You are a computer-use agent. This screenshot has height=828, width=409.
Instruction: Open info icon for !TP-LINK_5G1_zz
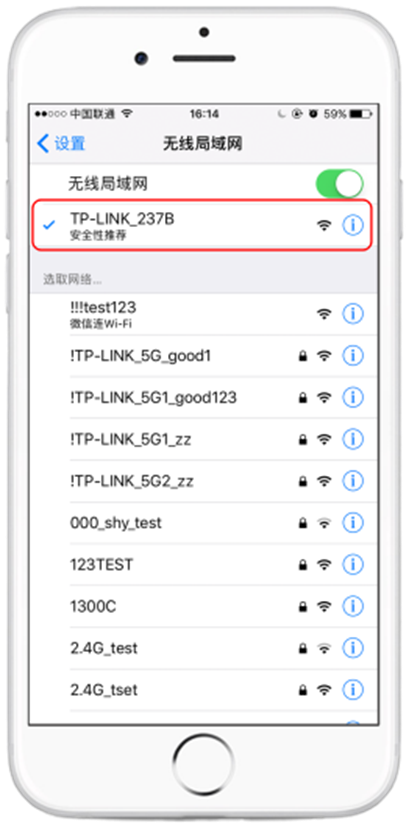[x=353, y=439]
